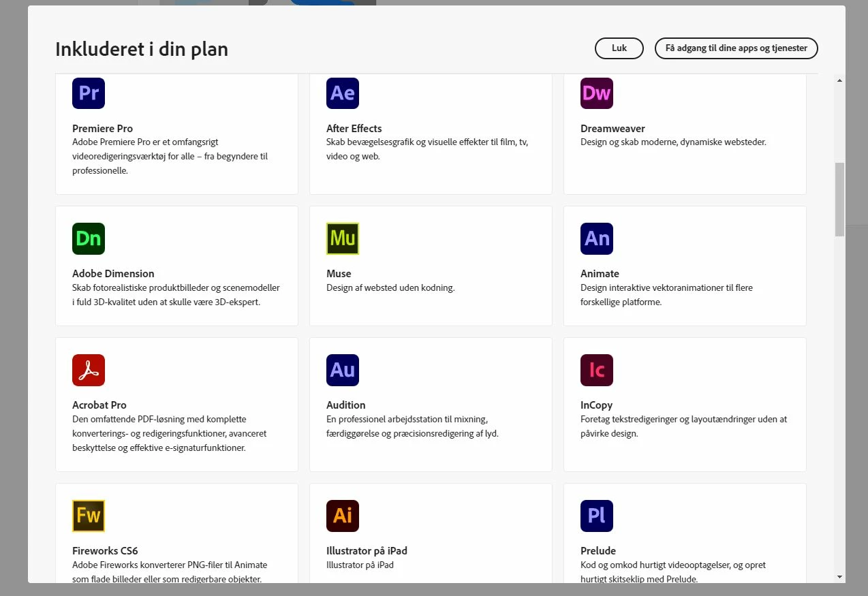Viewport: 868px width, 596px height.
Task: Click the scrollbar down arrow
Action: click(x=839, y=577)
